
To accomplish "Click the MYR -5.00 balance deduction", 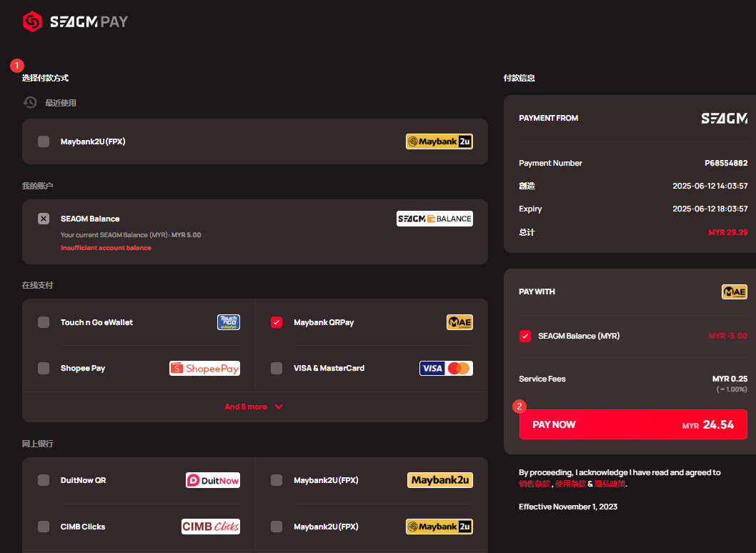I will coord(728,336).
